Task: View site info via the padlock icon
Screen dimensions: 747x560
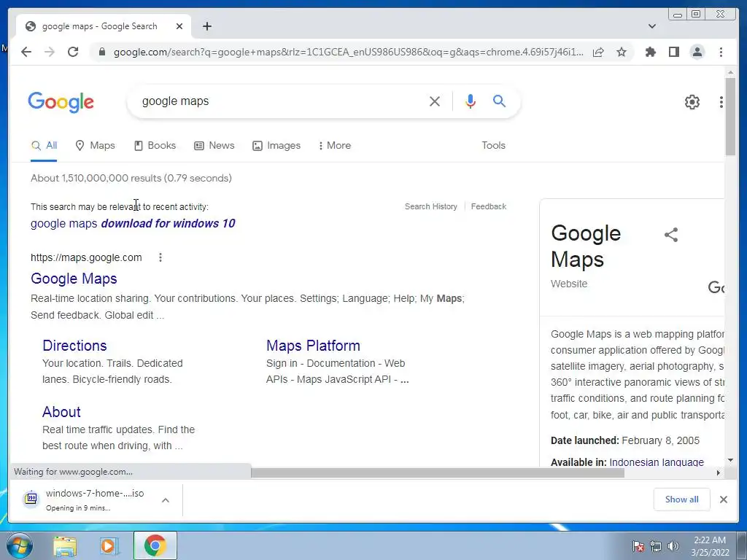Action: pos(101,52)
